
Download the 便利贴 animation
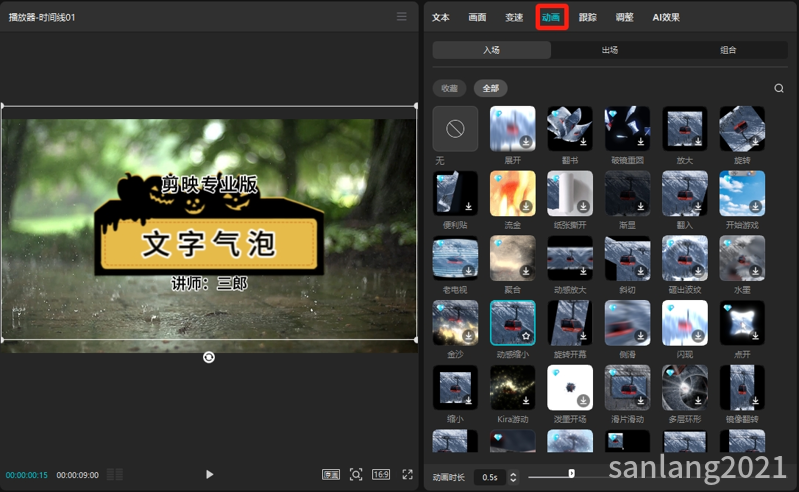(x=468, y=206)
